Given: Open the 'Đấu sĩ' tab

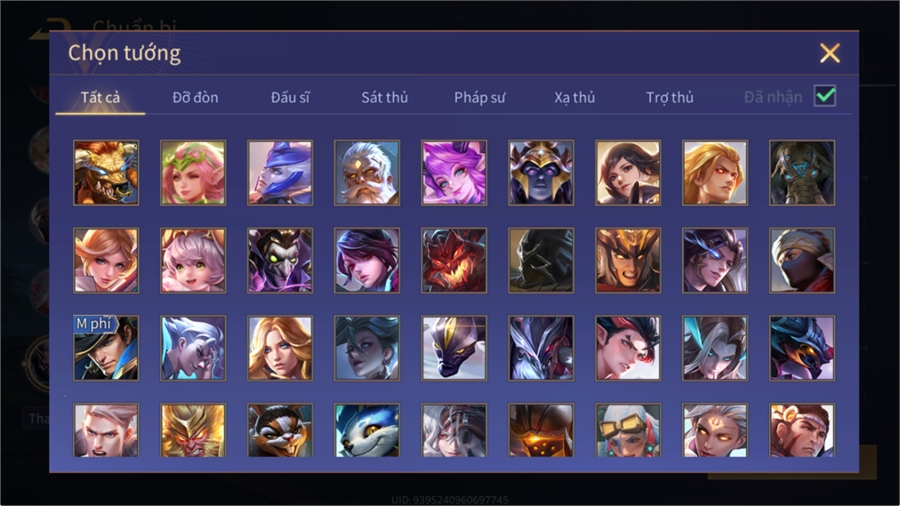Looking at the screenshot, I should click(x=290, y=98).
